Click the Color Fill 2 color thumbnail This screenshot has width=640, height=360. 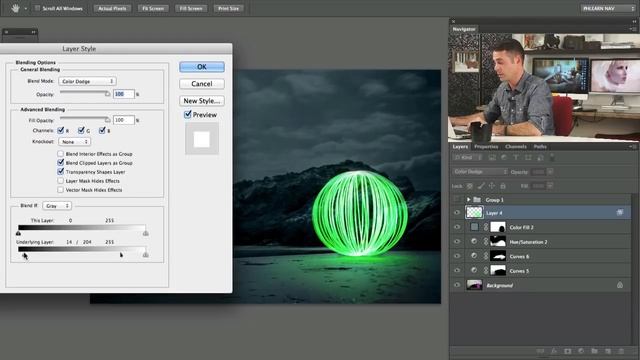click(x=474, y=227)
